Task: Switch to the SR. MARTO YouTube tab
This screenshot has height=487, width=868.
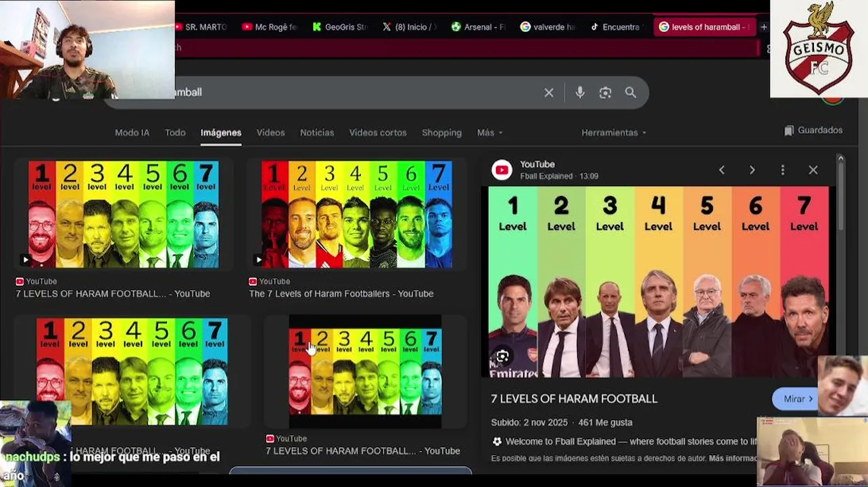Action: click(x=201, y=27)
